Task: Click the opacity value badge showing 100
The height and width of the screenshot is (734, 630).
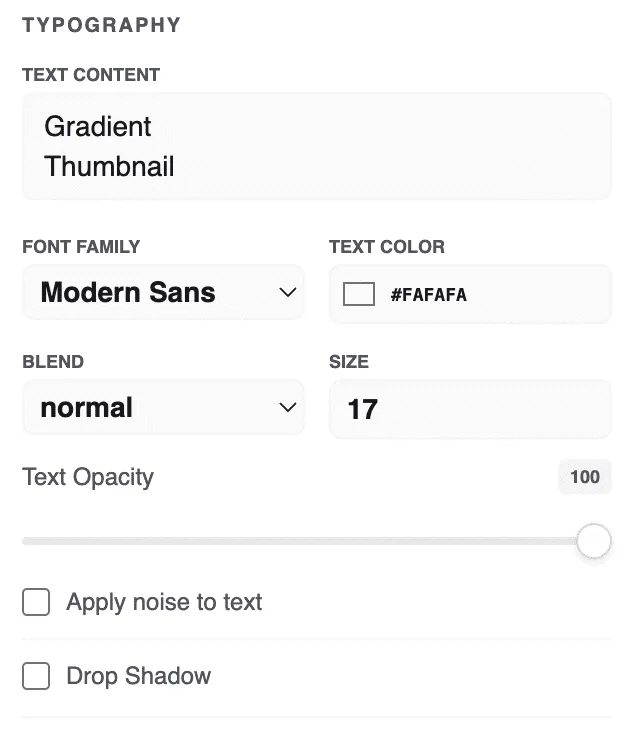Action: 584,477
